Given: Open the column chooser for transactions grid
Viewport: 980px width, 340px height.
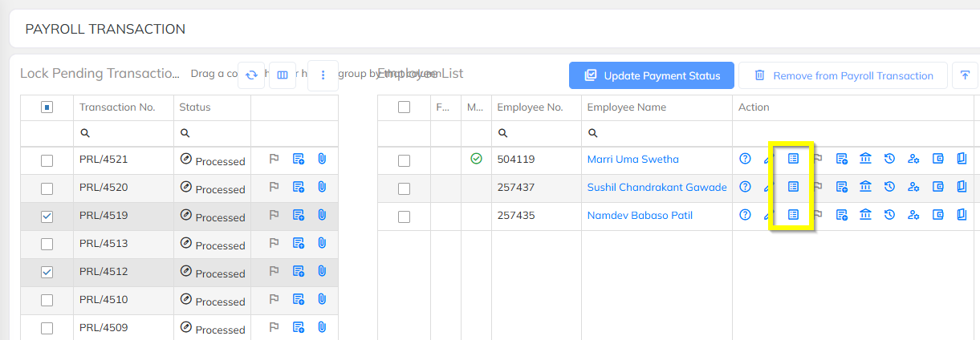Looking at the screenshot, I should (x=283, y=75).
